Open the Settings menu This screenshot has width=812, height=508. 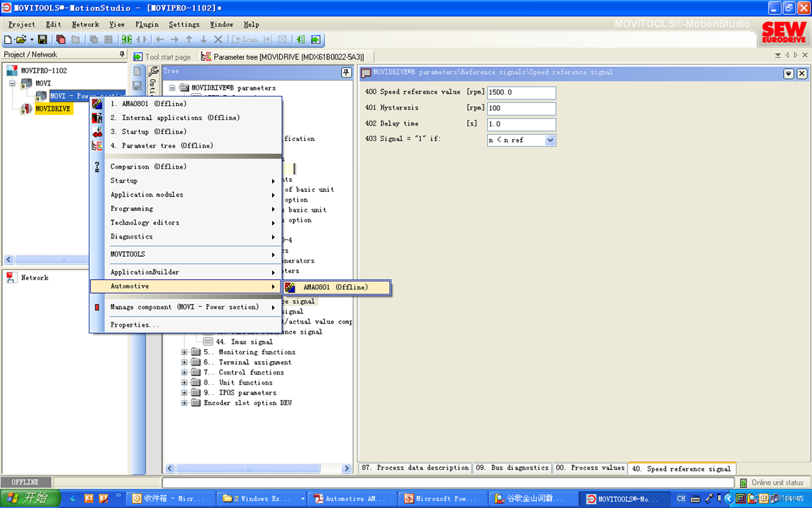184,25
